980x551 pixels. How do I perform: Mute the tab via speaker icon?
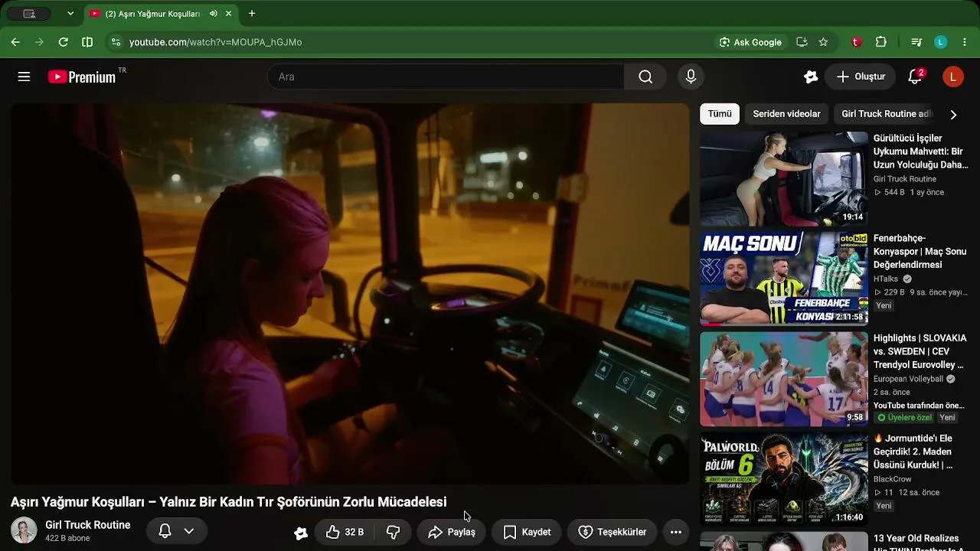tap(213, 14)
